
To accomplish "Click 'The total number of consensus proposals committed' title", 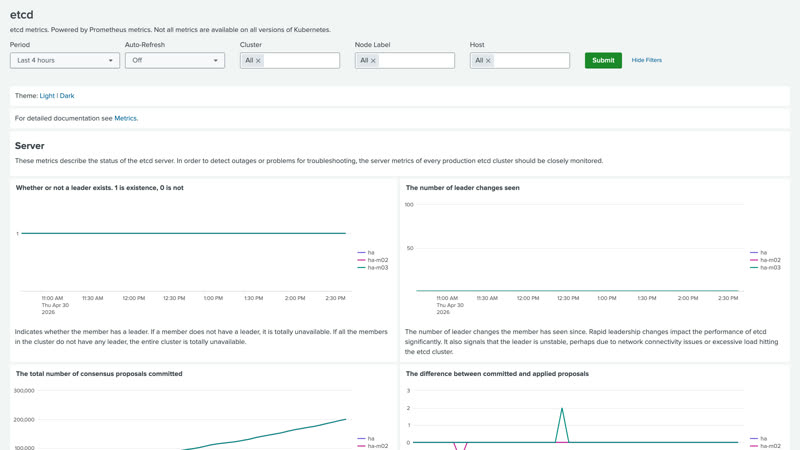I will 99,374.
